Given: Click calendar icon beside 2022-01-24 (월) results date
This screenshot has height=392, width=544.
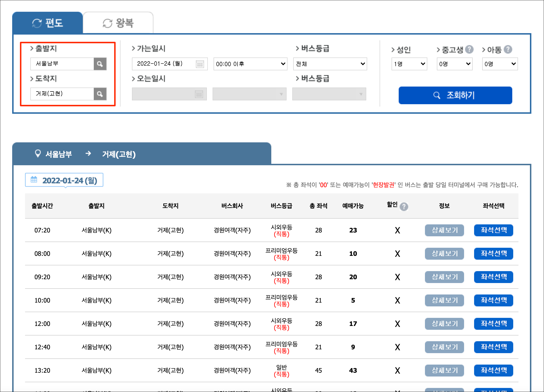Looking at the screenshot, I should pos(34,180).
